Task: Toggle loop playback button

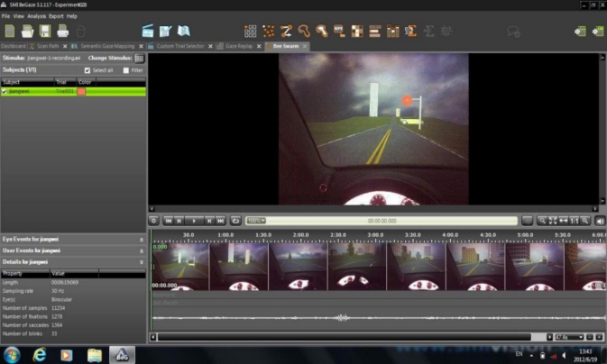Action: [x=235, y=221]
